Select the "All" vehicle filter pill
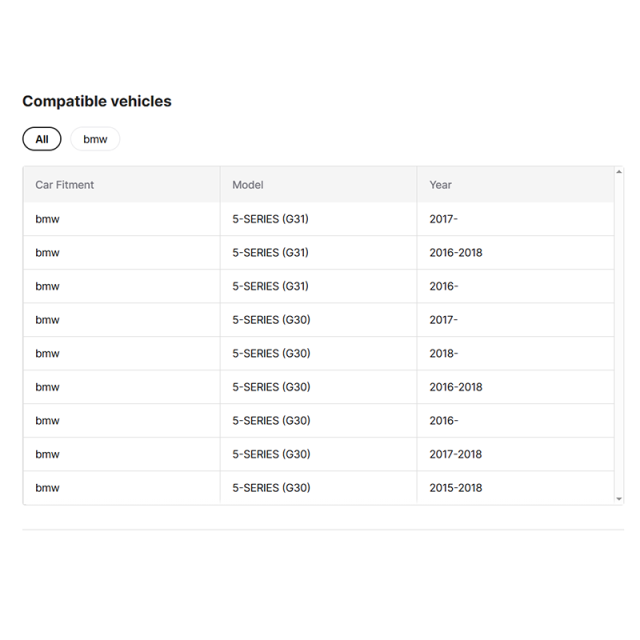640x640 pixels. 42,139
